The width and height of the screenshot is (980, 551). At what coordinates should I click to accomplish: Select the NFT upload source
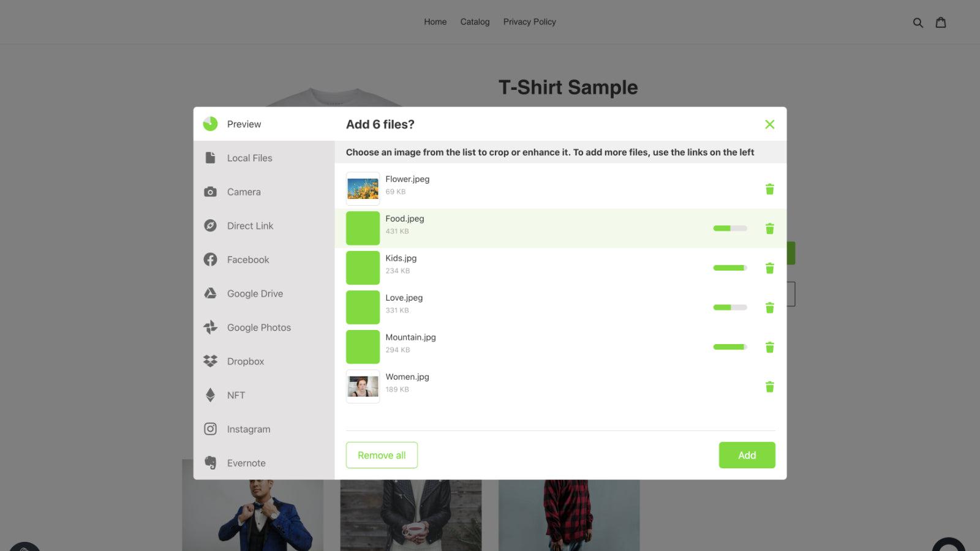235,395
